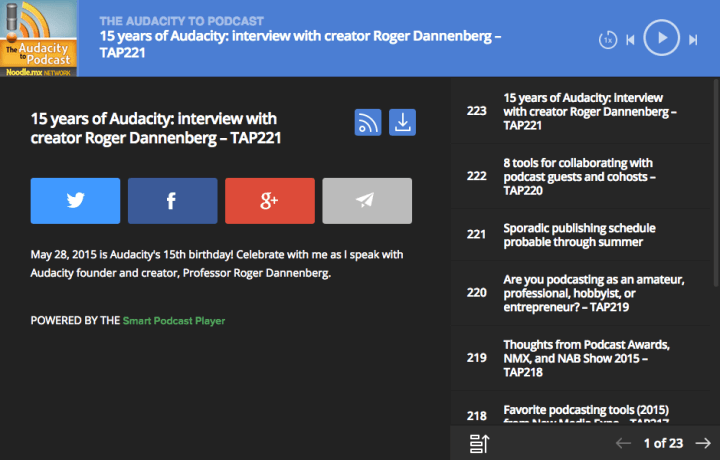The image size is (720, 460).
Task: Share the episode on Google Plus
Action: pyautogui.click(x=269, y=201)
